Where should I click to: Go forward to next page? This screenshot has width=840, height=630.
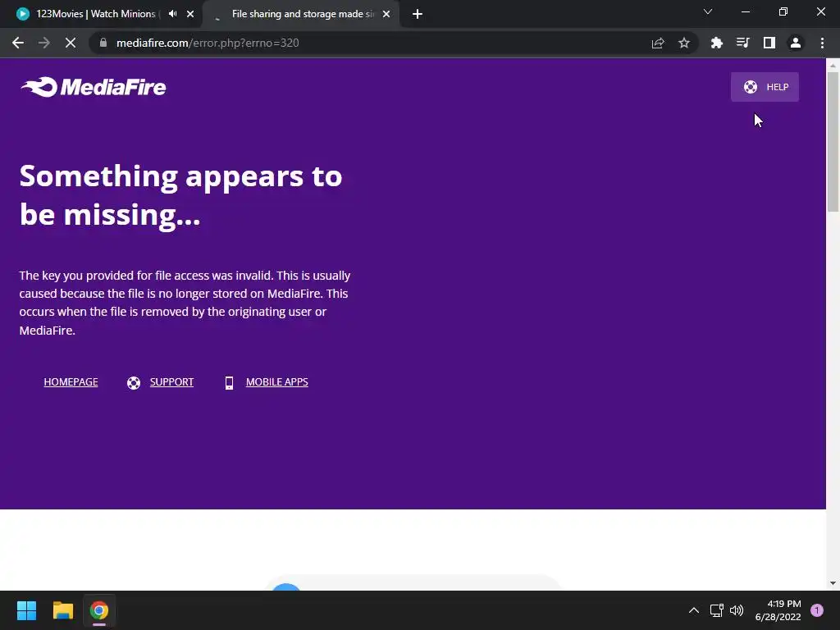[44, 43]
